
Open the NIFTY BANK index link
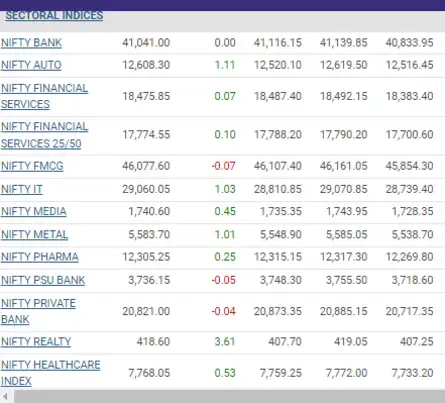31,43
